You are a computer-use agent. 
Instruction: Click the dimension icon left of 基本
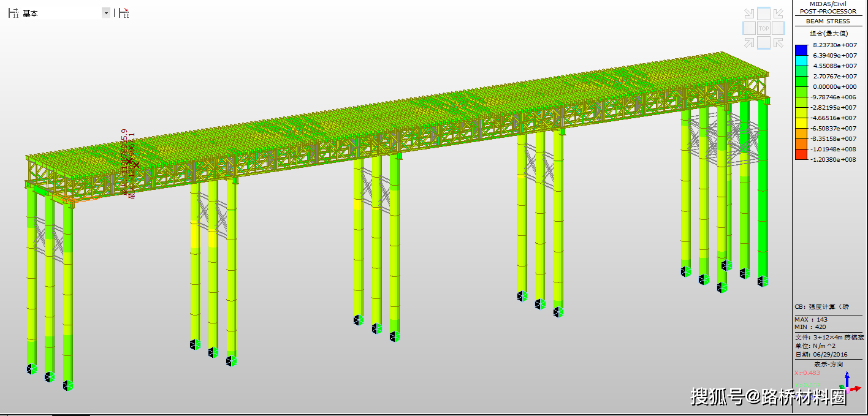(x=13, y=13)
